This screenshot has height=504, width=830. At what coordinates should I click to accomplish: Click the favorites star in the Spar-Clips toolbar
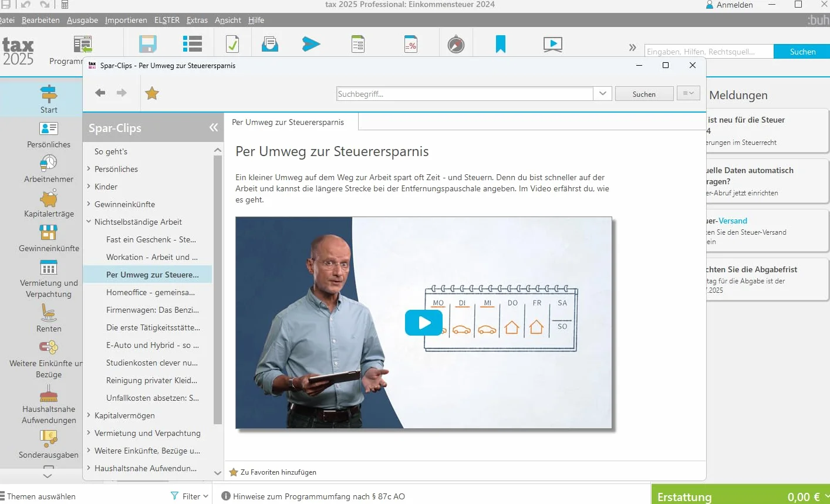152,93
